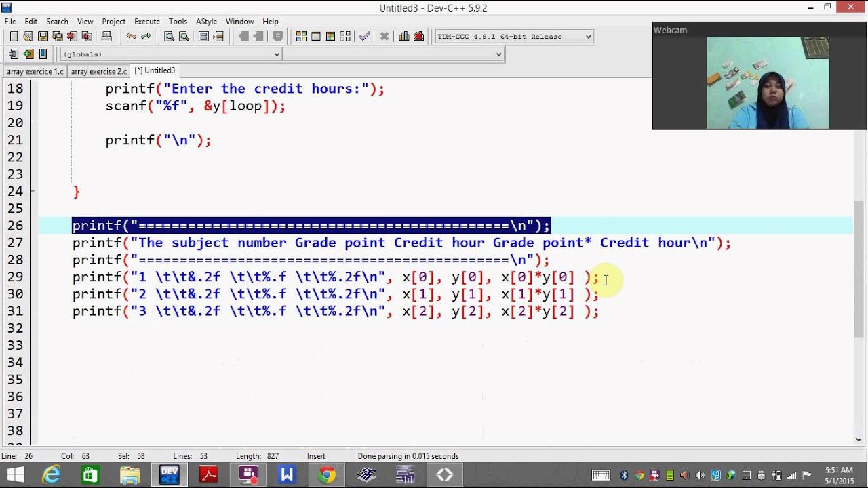Run Syntax Check with checkmark icon
Image resolution: width=868 pixels, height=488 pixels.
(x=365, y=37)
